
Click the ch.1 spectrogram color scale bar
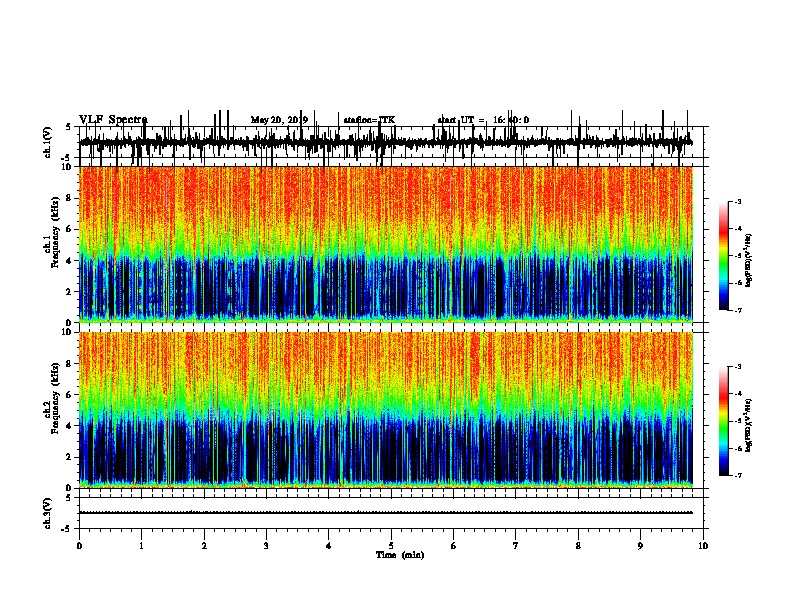(724, 256)
